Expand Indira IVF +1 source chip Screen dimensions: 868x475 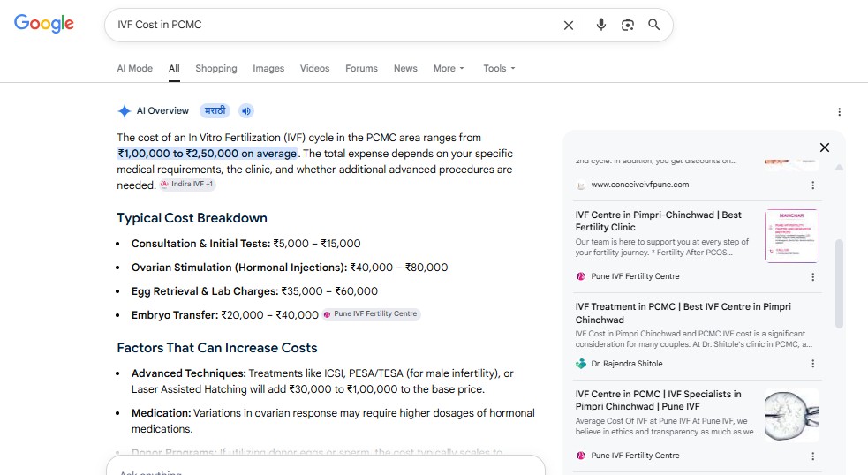(188, 185)
